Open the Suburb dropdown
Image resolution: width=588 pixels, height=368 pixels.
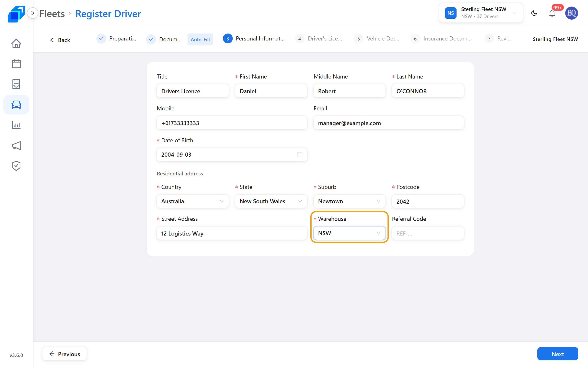pos(349,201)
